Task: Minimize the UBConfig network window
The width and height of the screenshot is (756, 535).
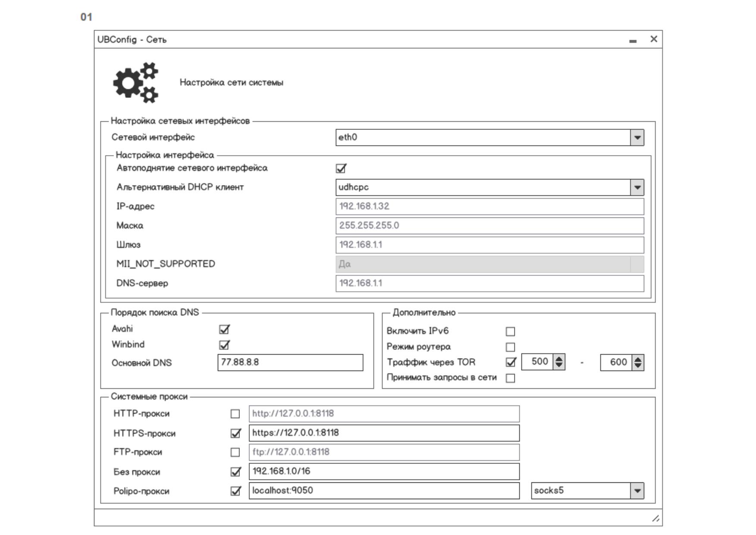Action: (633, 41)
